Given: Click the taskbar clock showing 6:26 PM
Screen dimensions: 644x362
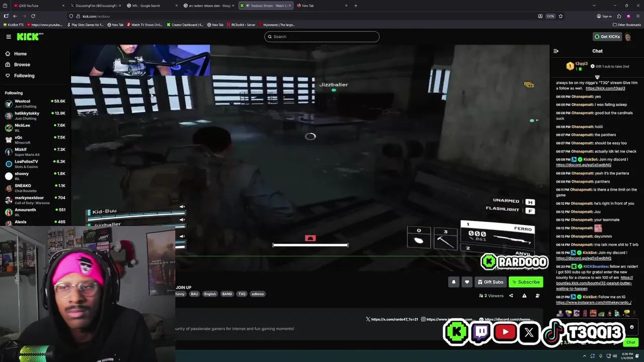Looking at the screenshot, I should pyautogui.click(x=627, y=356).
